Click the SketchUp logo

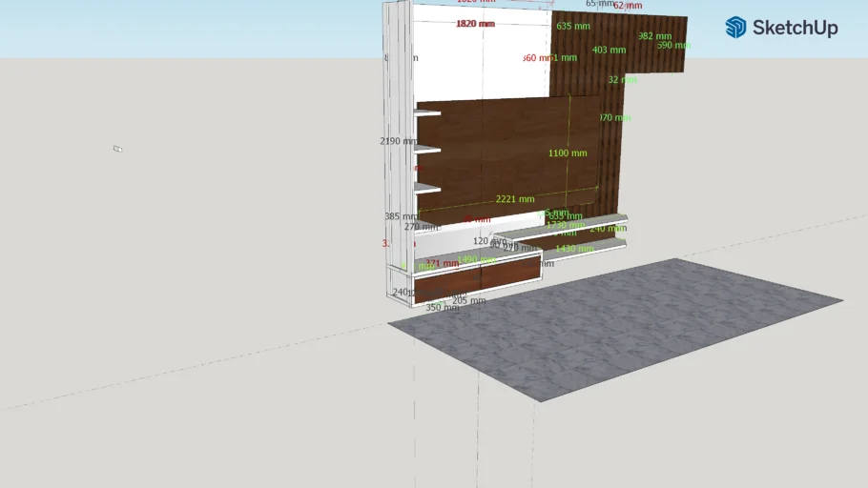(781, 27)
